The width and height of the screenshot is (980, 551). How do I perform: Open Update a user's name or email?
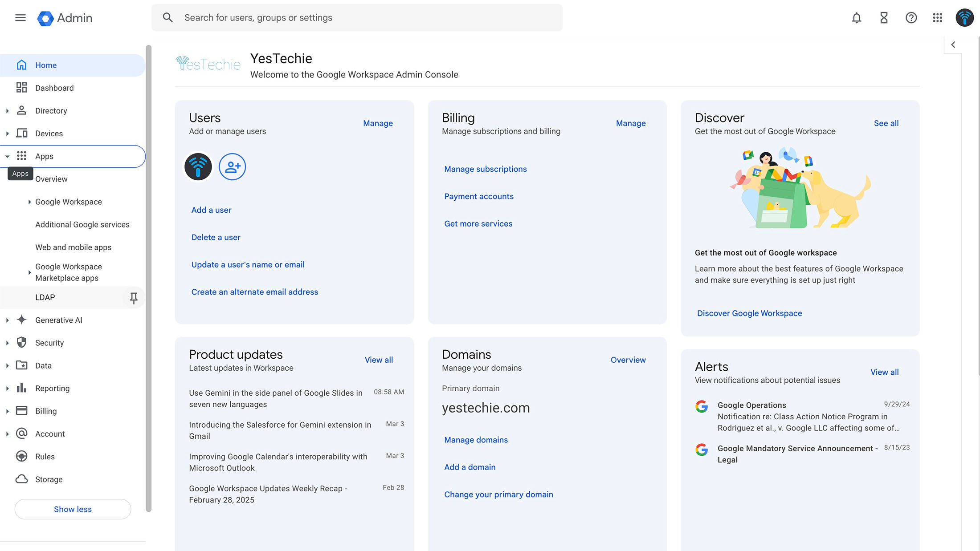248,265
